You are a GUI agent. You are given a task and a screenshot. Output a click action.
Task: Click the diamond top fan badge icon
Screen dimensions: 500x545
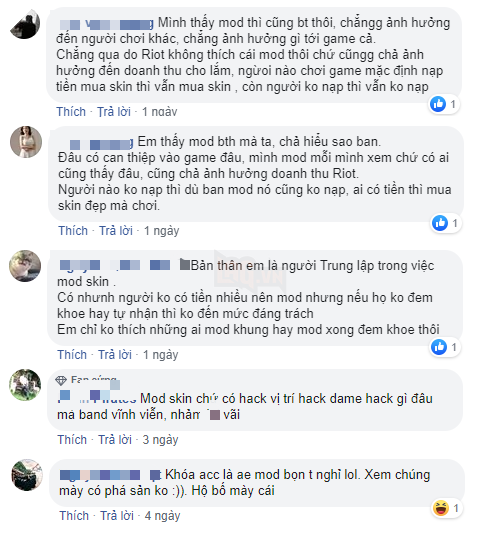[61, 381]
